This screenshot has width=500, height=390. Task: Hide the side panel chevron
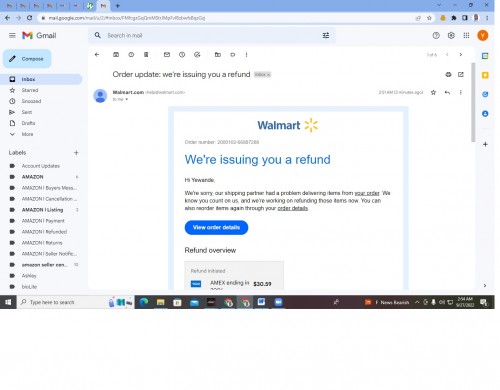485,285
